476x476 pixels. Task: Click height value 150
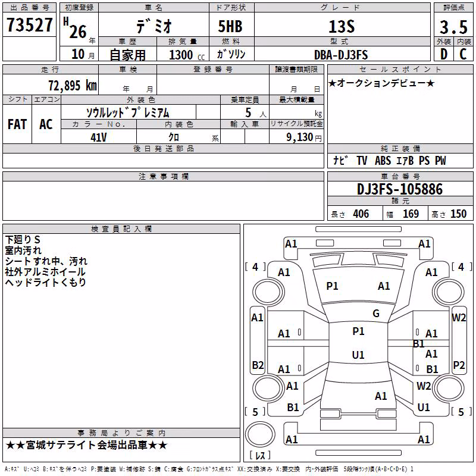coord(458,214)
